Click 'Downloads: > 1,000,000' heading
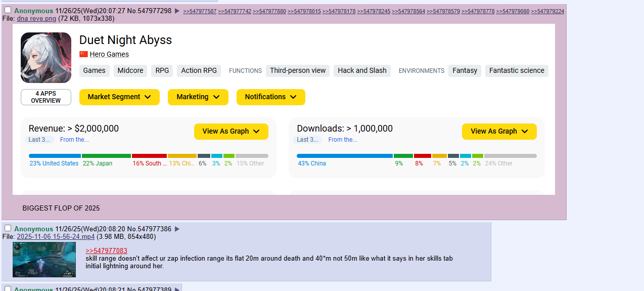Viewport: 644px width, 291px height. (345, 129)
